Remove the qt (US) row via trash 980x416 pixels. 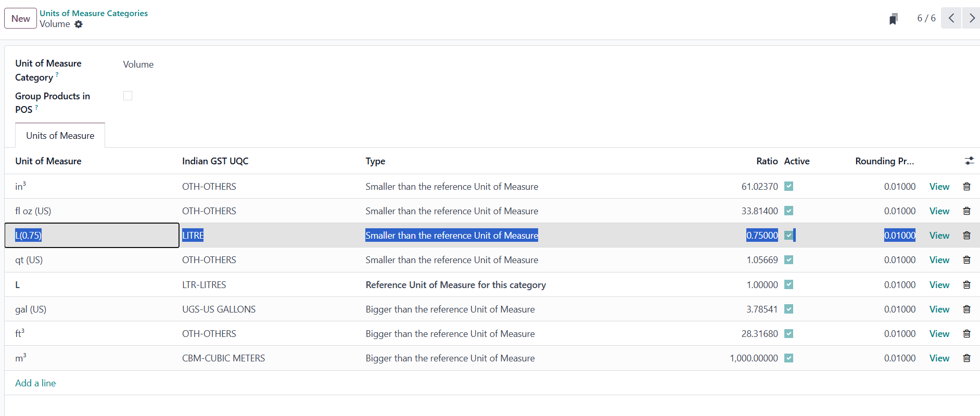tap(966, 260)
